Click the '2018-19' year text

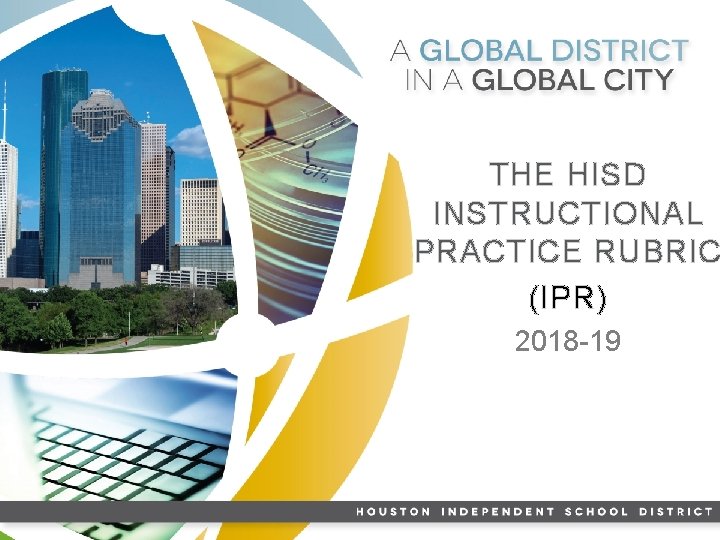pyautogui.click(x=568, y=341)
